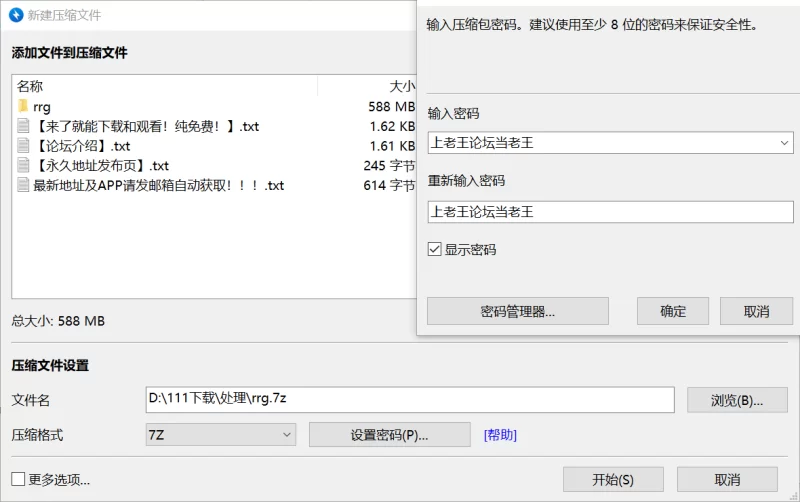Screen dimensions: 800x502
Task: Open the 帮助 link
Action: point(500,435)
